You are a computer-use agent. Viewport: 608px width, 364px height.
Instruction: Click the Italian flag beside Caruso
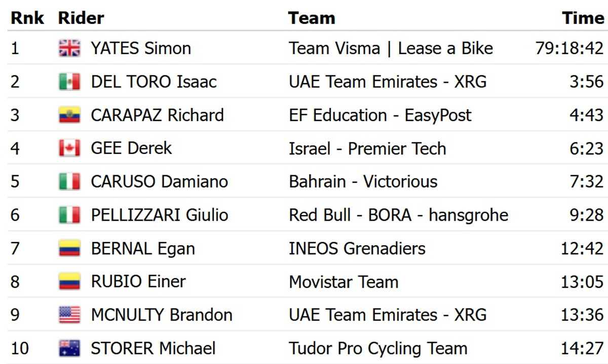[69, 181]
